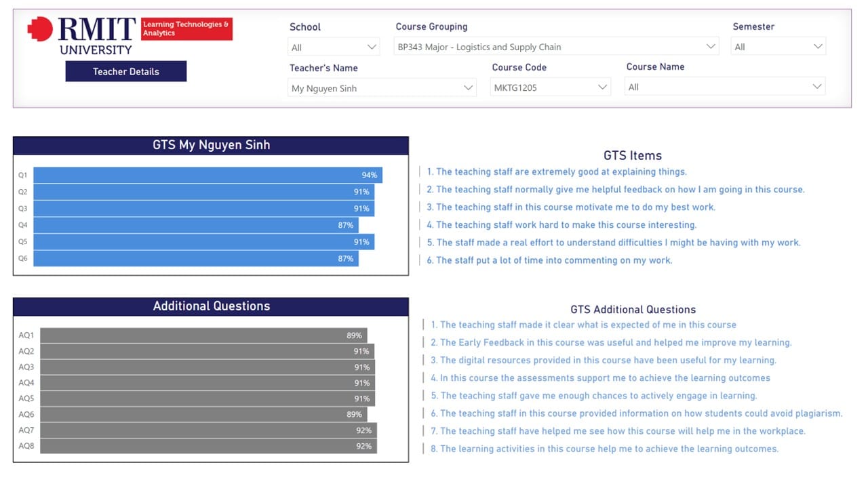This screenshot has height=488, width=868.
Task: Click the AQ1 gray bar at 89%
Action: (x=203, y=335)
